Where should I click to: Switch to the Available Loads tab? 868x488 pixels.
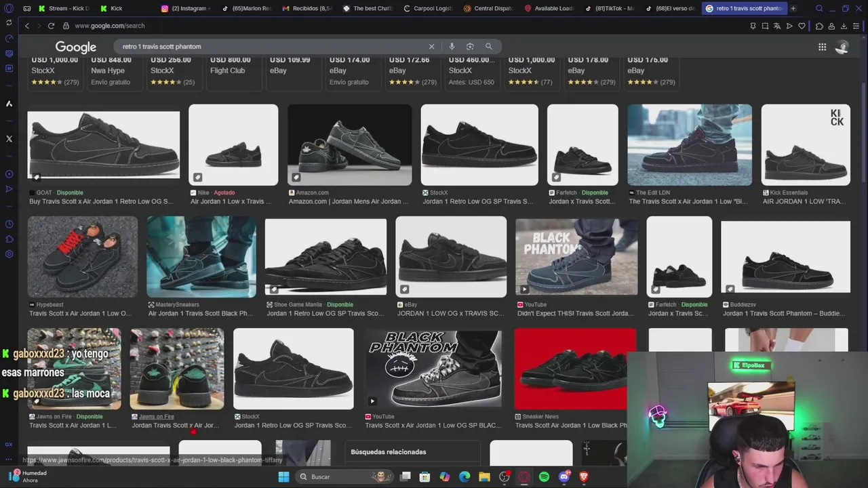tap(549, 8)
